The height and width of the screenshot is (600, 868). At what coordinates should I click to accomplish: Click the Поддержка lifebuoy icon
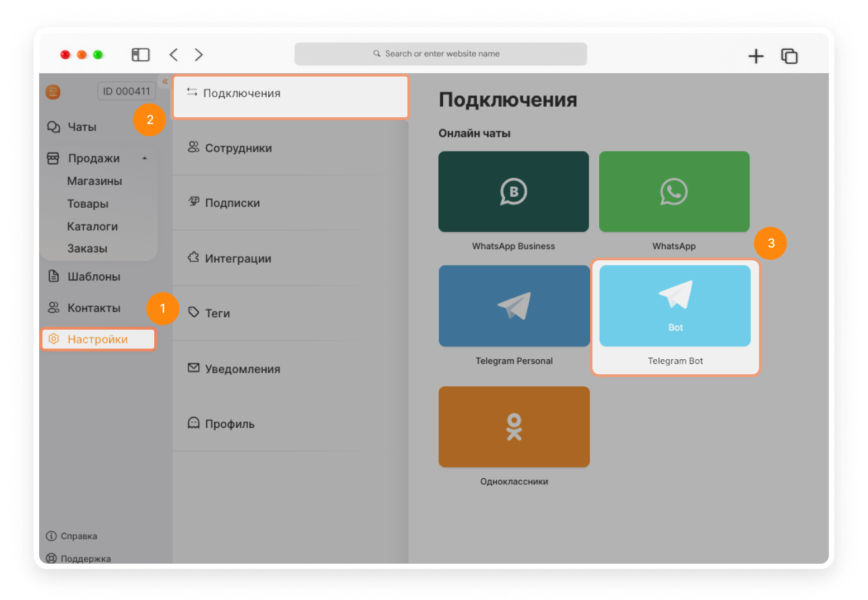[x=51, y=558]
